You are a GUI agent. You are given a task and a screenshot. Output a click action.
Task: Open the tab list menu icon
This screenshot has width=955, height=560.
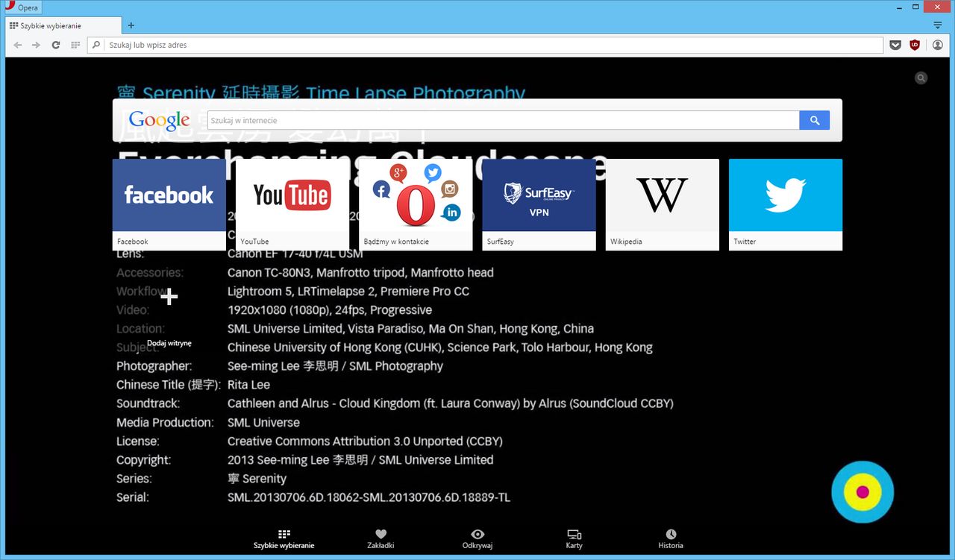(938, 25)
